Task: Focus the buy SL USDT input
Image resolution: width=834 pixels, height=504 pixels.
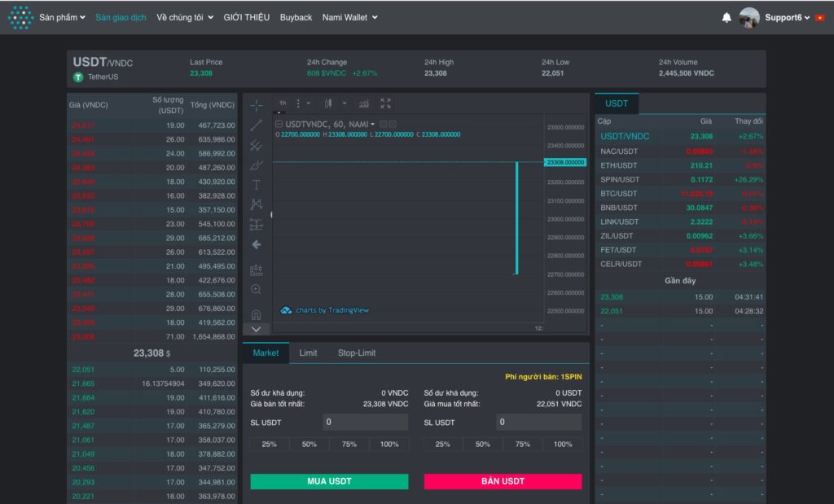Action: (366, 422)
